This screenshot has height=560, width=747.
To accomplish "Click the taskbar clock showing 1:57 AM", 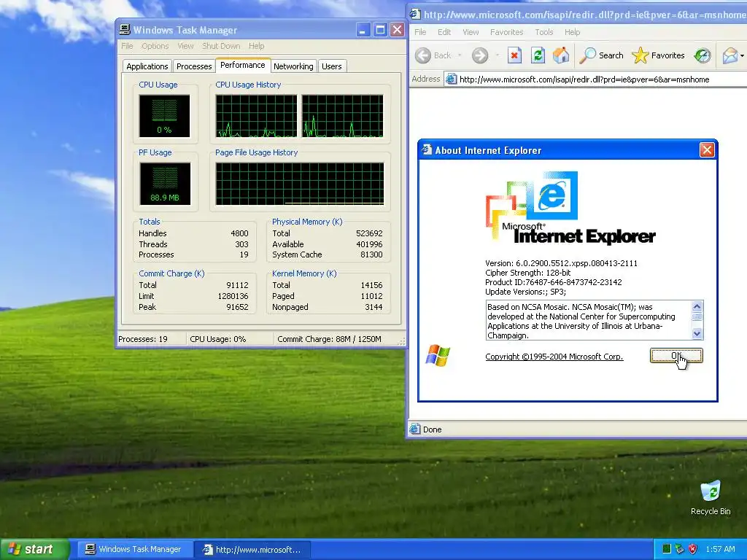I will point(720,549).
